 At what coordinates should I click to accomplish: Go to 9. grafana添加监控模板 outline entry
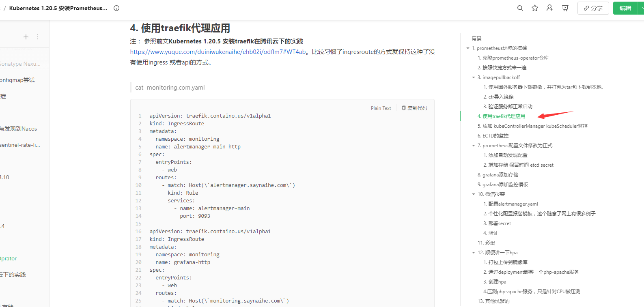click(503, 185)
